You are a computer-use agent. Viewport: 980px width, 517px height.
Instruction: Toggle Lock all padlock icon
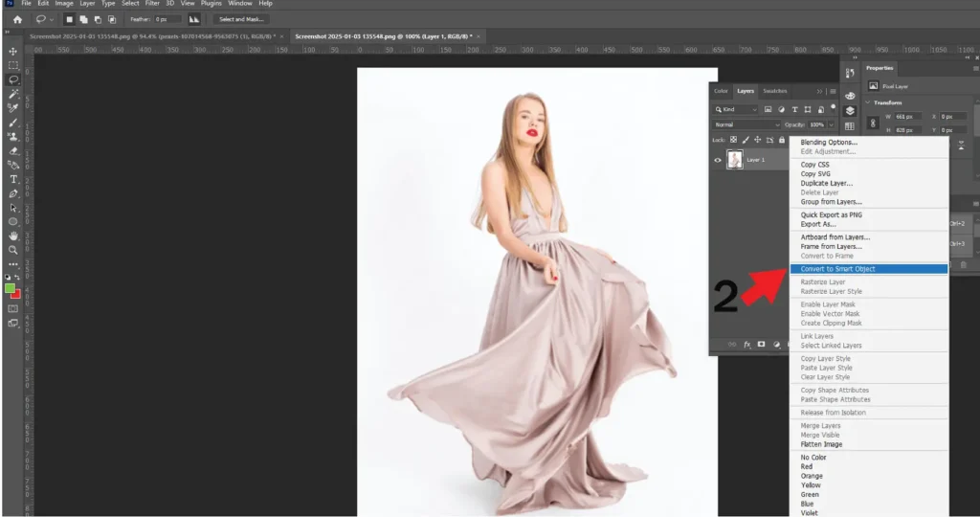781,140
